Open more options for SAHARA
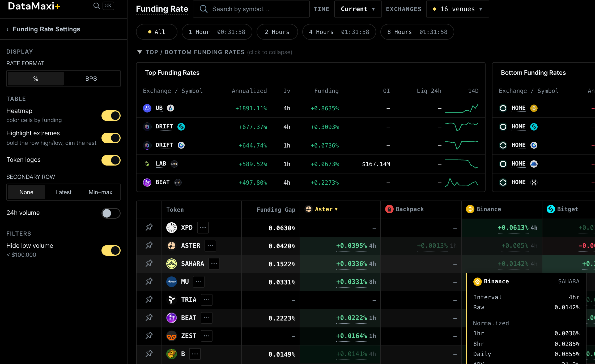Image resolution: width=595 pixels, height=364 pixels. [214, 264]
